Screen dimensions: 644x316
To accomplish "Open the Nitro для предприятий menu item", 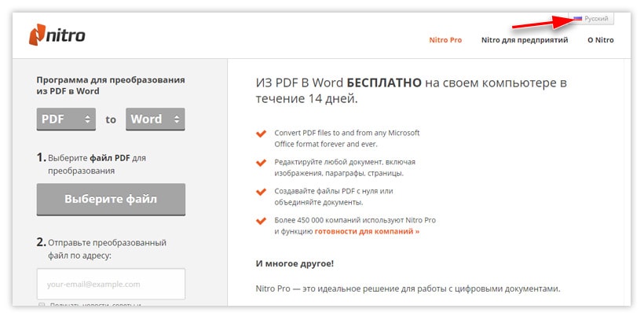I will [525, 40].
